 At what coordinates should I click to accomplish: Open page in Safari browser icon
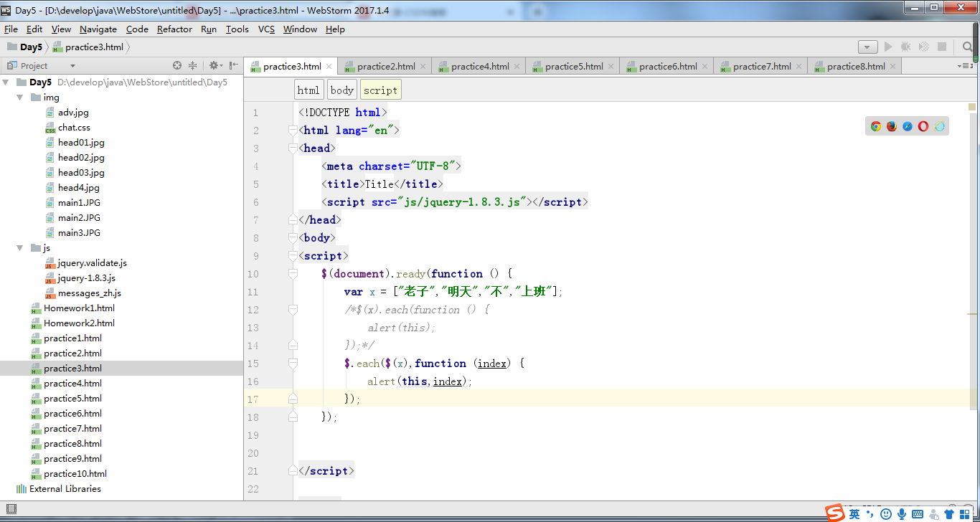(908, 126)
